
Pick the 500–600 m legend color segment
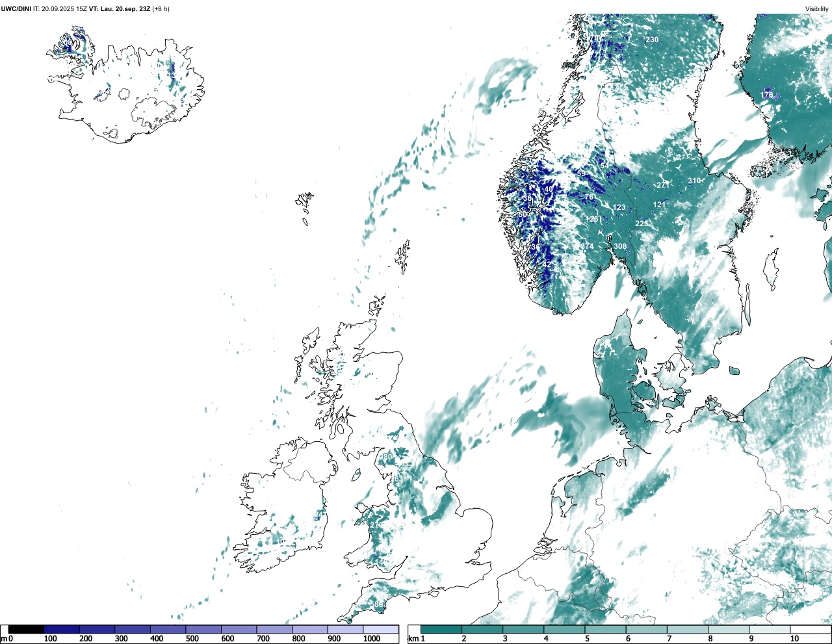click(203, 629)
